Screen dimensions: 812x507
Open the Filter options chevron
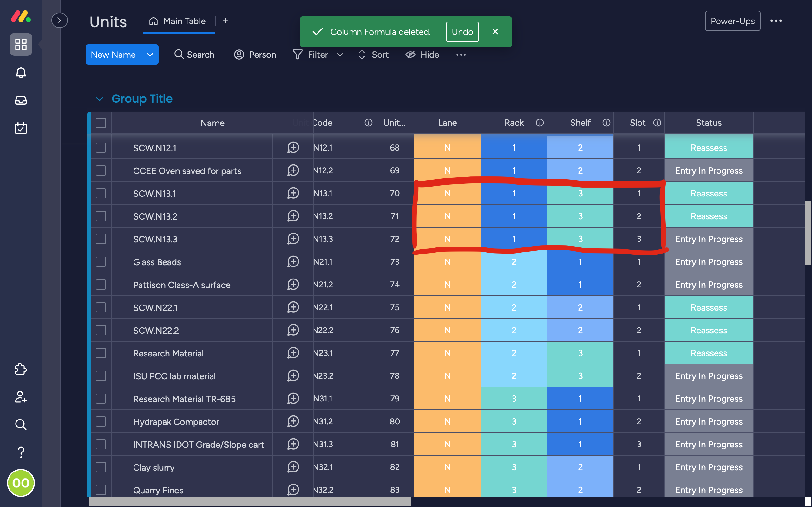340,55
